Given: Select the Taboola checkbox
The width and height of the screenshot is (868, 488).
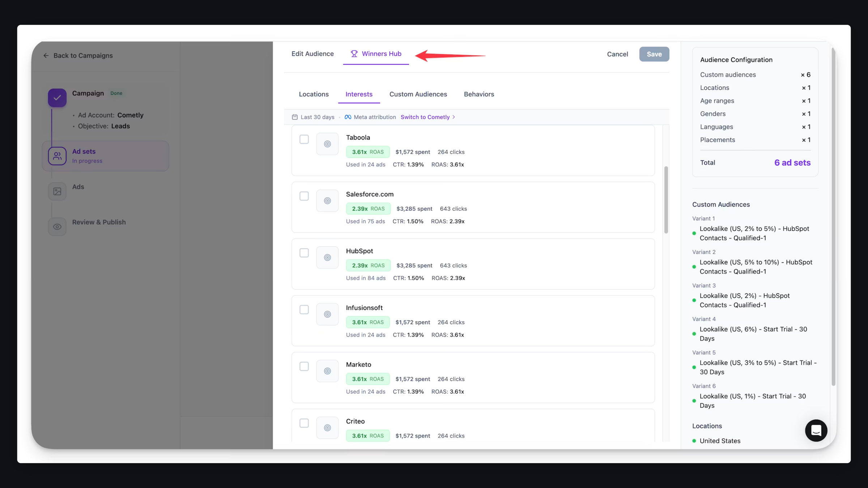Looking at the screenshot, I should pyautogui.click(x=304, y=139).
